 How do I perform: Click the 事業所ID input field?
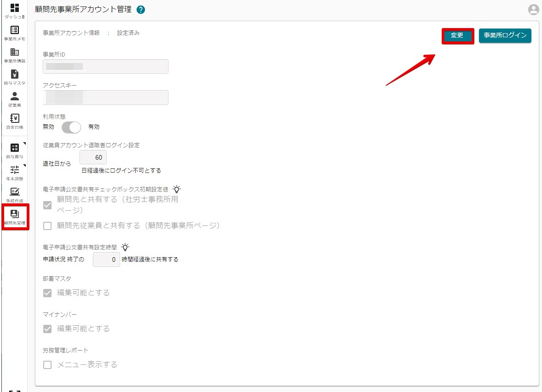pyautogui.click(x=105, y=67)
